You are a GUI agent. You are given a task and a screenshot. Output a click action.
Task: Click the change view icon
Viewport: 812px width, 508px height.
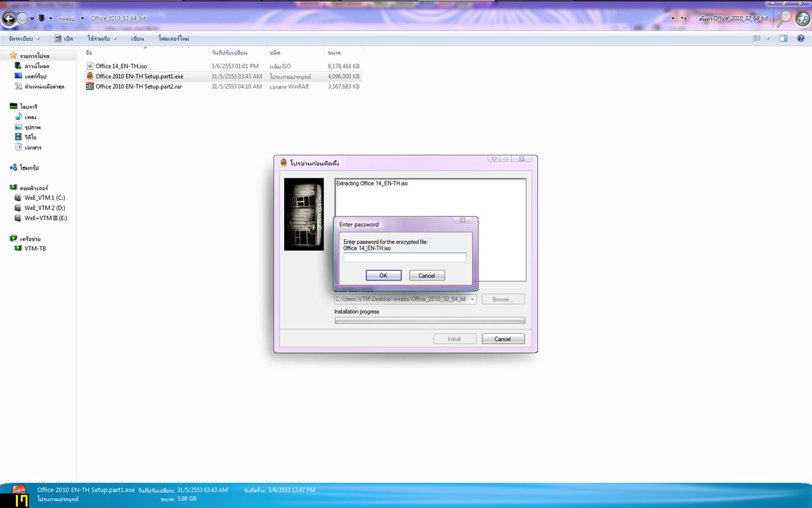pyautogui.click(x=757, y=39)
